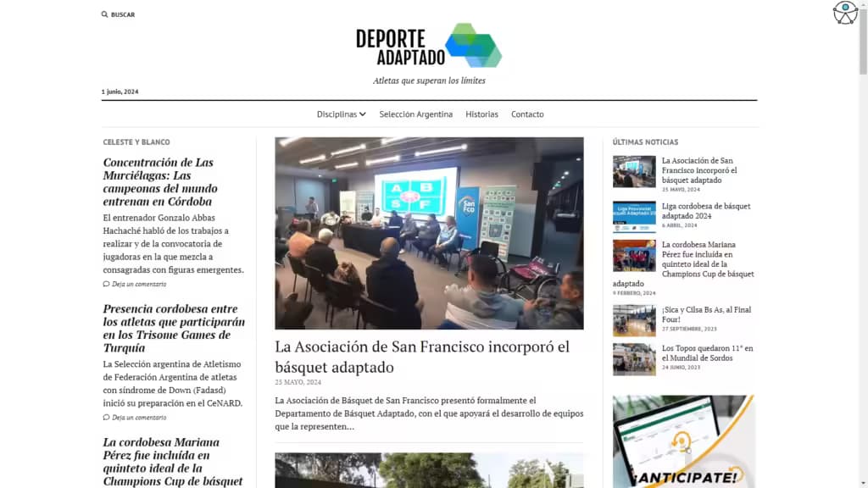Click comment bubble icon under Trisome Games article
Image resolution: width=868 pixels, height=488 pixels.
point(107,418)
